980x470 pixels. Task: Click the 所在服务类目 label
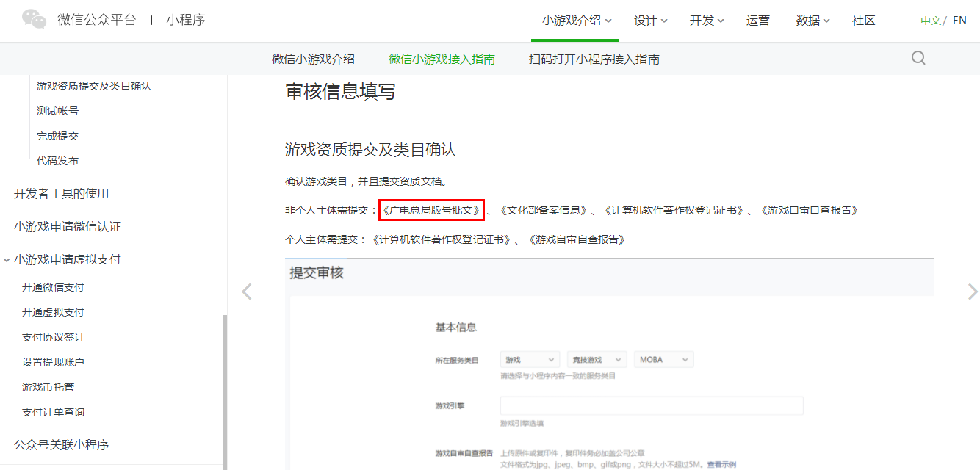click(457, 360)
